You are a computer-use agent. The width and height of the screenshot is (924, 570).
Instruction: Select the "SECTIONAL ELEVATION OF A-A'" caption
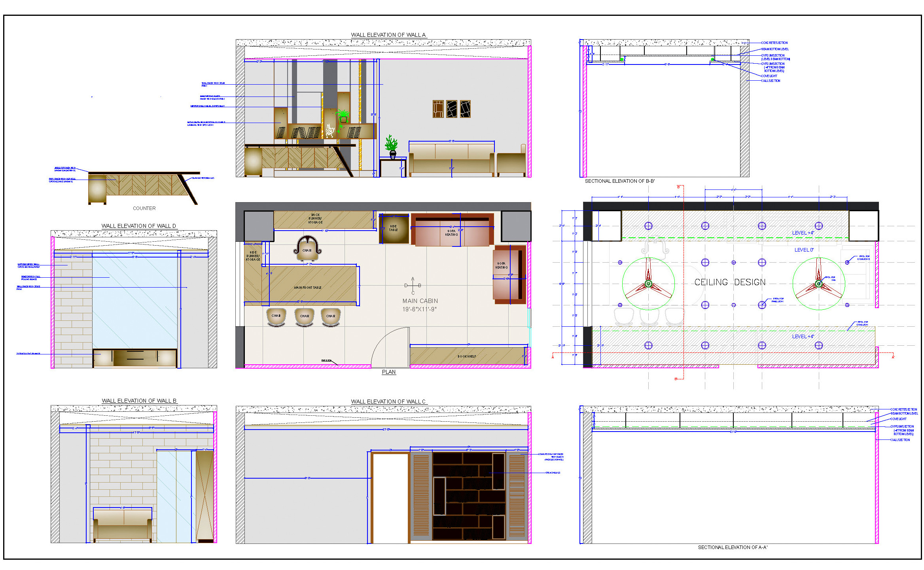click(x=733, y=547)
